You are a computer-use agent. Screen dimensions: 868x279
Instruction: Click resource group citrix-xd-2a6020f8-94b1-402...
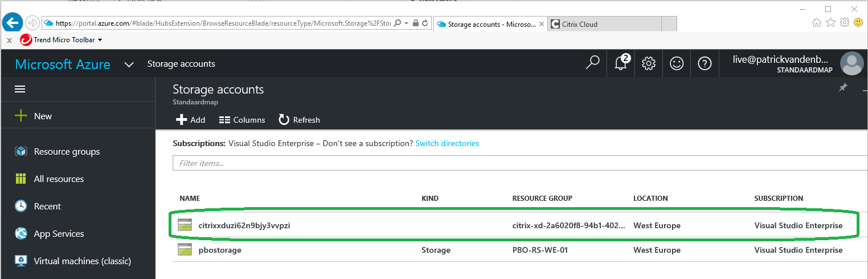coord(568,225)
